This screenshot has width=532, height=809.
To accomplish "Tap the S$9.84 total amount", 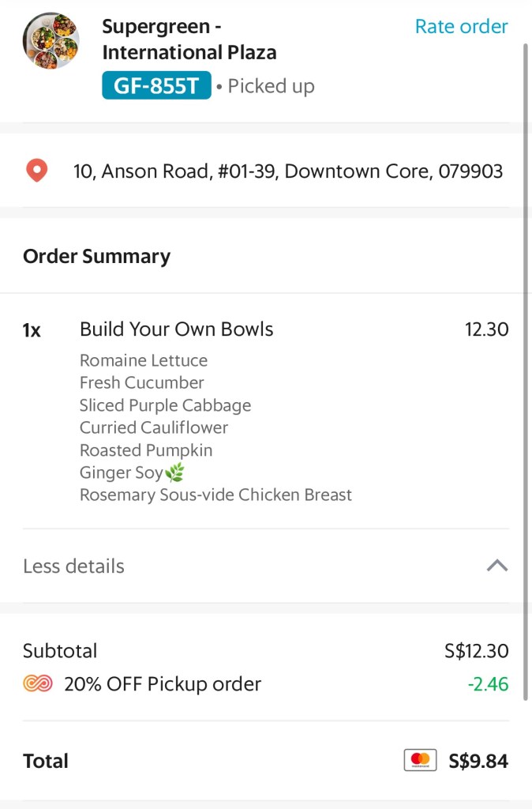I will click(478, 761).
